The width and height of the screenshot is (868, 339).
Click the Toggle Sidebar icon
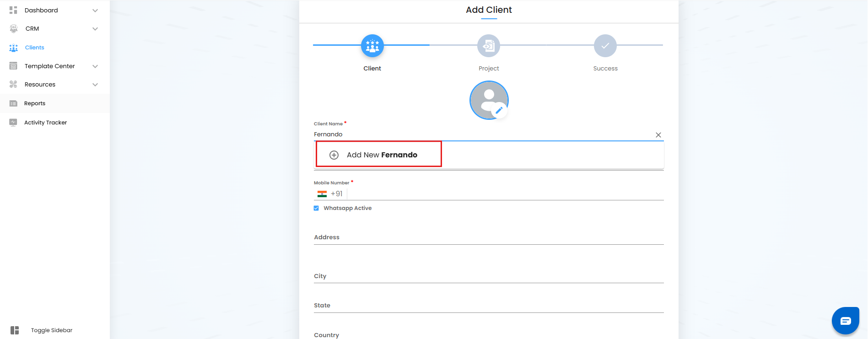15,330
